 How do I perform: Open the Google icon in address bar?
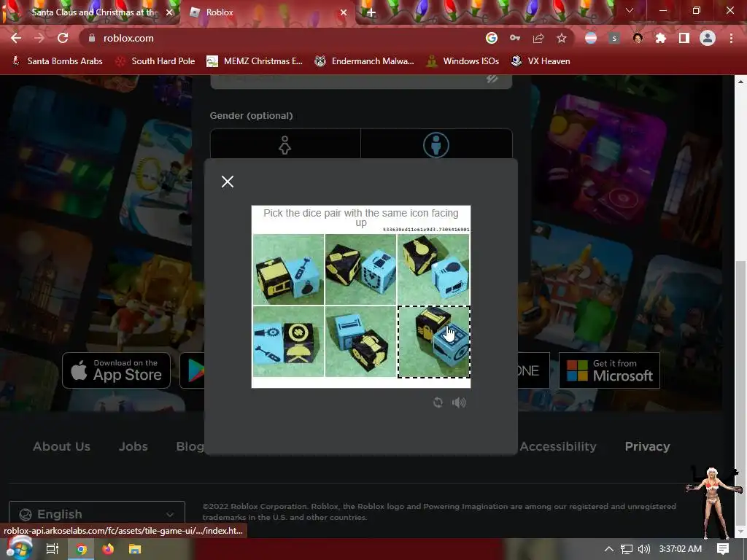[492, 38]
